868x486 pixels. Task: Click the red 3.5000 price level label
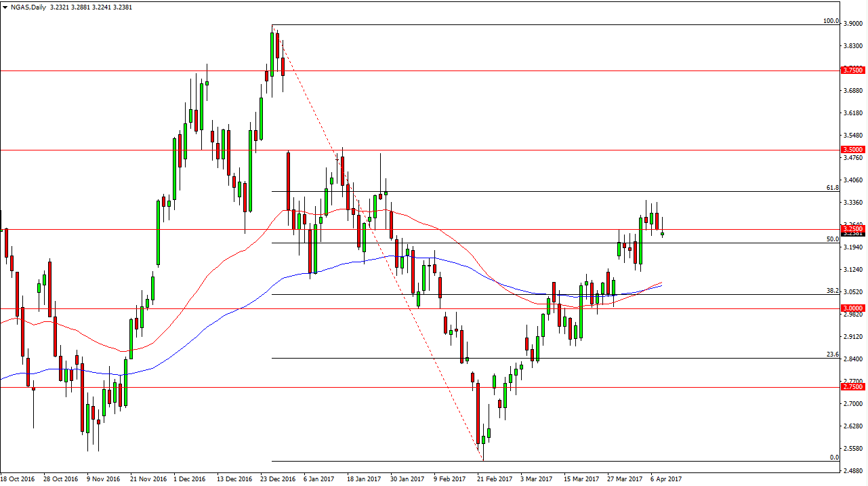(852, 148)
